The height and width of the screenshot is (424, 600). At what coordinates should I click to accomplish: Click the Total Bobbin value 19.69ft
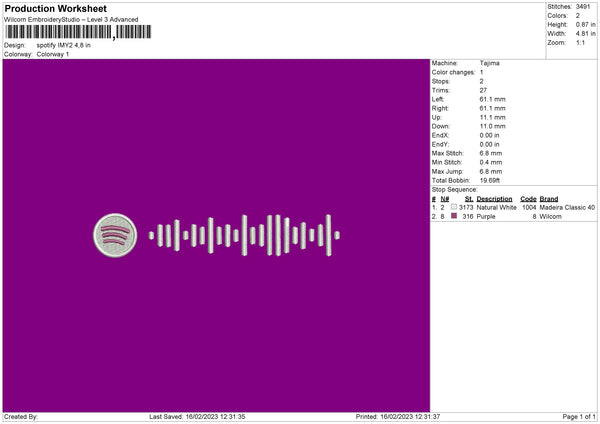click(490, 181)
